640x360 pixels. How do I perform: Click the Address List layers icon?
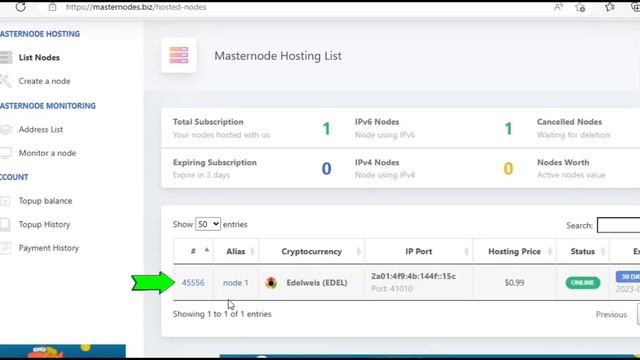(6, 129)
